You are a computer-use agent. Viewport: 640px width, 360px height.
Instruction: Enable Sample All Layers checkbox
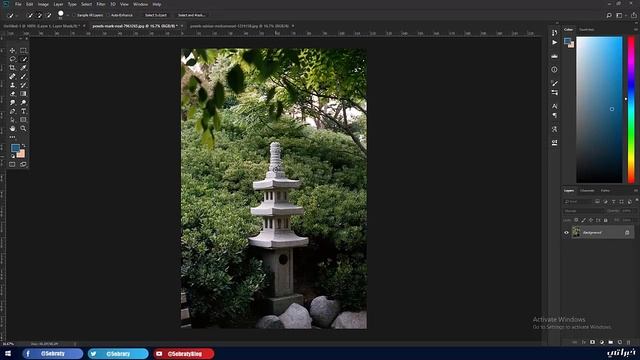point(75,15)
